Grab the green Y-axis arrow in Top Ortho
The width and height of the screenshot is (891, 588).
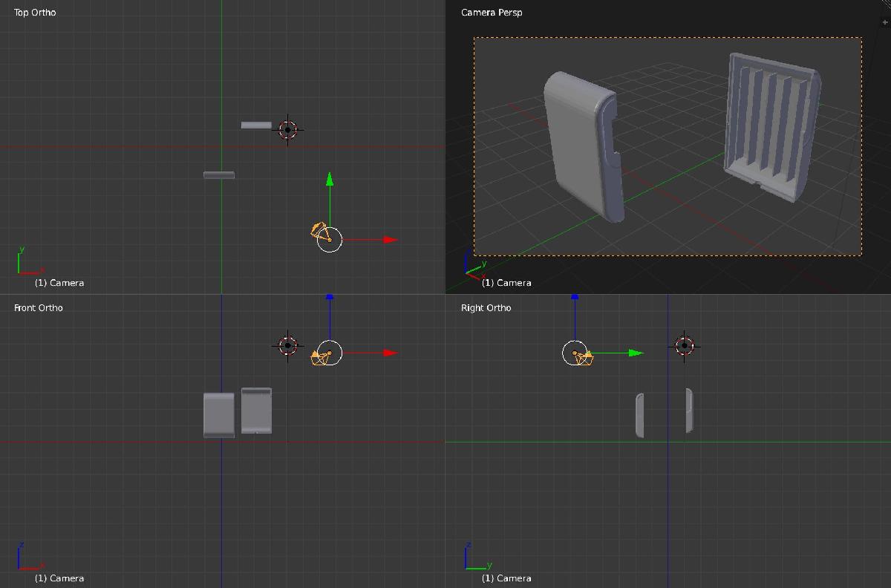tap(329, 179)
